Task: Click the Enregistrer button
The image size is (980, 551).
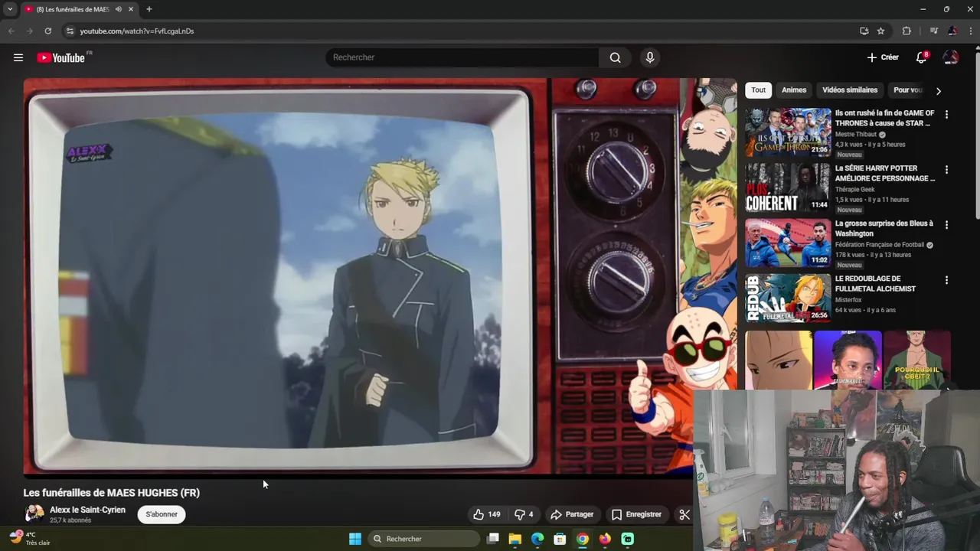Action: click(636, 514)
